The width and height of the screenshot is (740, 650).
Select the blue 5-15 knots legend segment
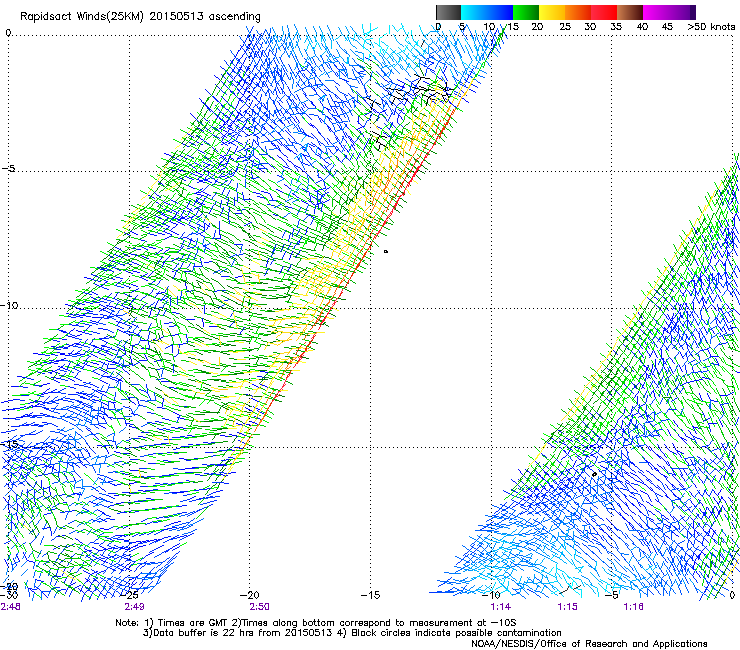pyautogui.click(x=487, y=12)
